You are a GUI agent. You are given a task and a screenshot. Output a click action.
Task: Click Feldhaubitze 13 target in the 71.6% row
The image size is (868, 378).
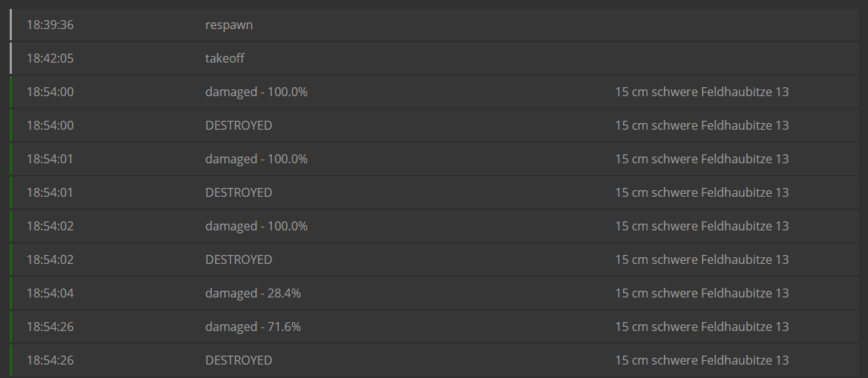point(702,327)
